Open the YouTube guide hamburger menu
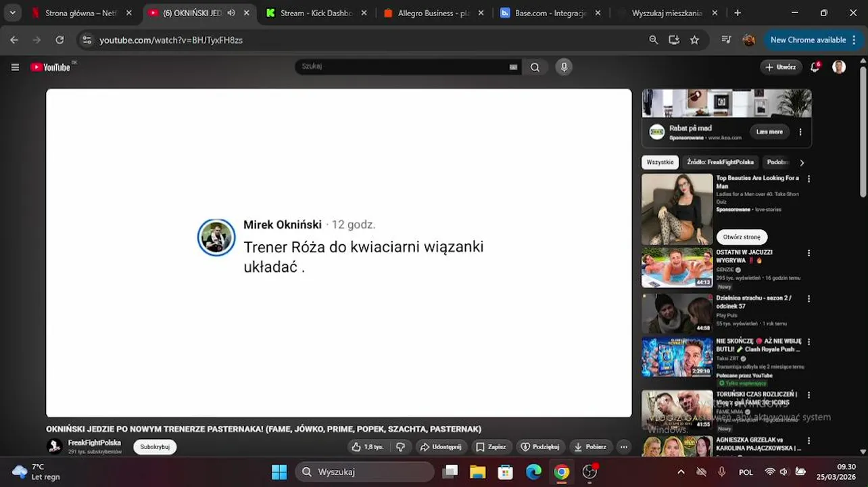The height and width of the screenshot is (487, 868). coord(15,67)
